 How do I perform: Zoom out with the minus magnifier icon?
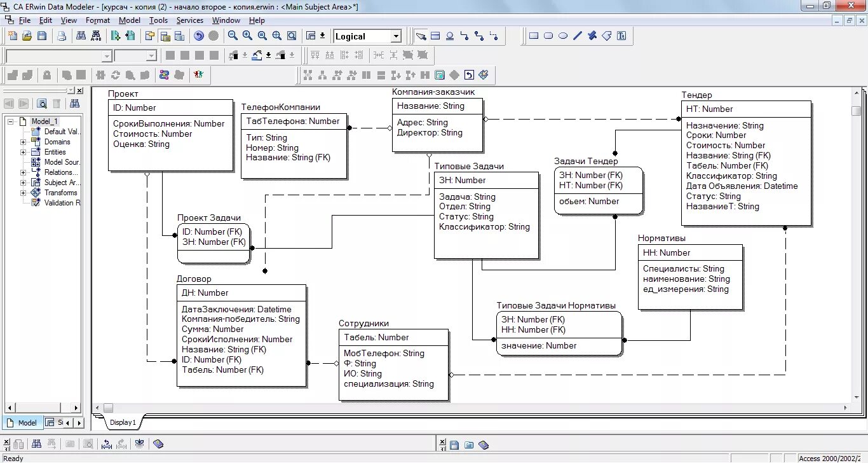pyautogui.click(x=233, y=36)
